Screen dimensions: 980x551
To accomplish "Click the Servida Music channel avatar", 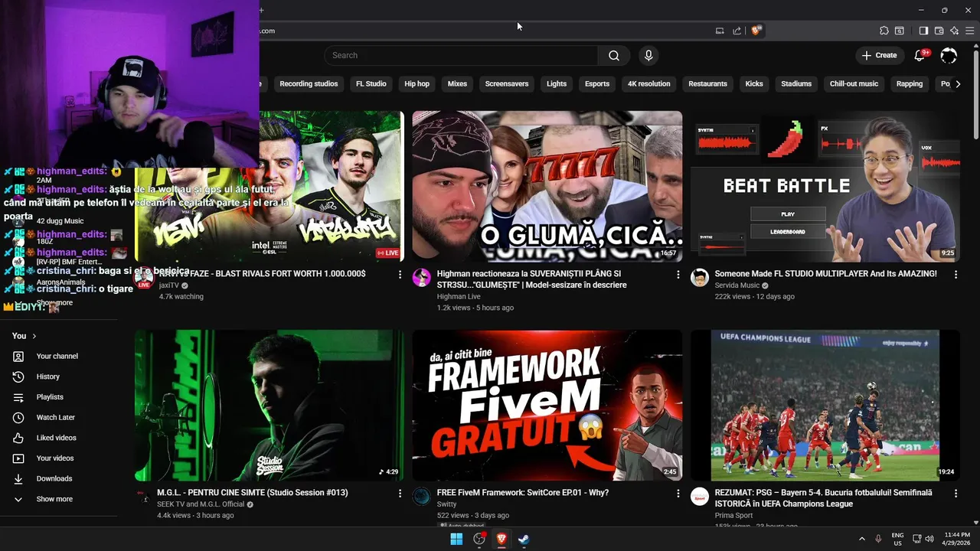I will (x=700, y=278).
